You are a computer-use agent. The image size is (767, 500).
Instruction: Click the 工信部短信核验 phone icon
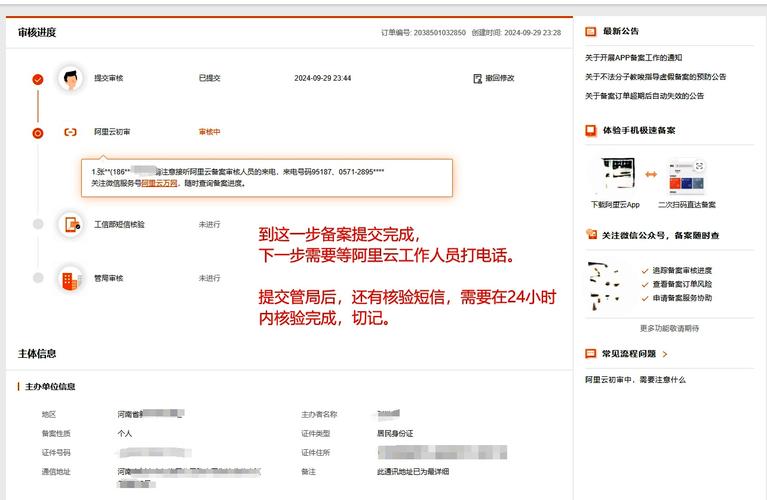[x=71, y=224]
